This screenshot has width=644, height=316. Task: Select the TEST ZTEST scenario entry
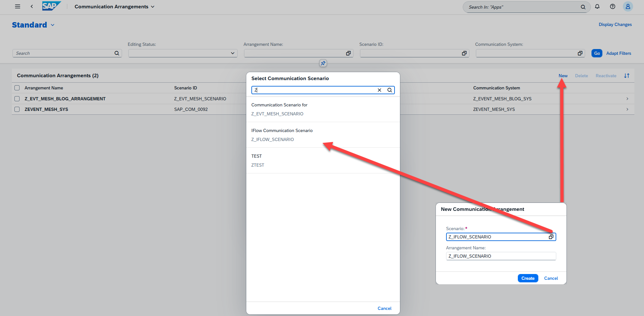click(258, 160)
